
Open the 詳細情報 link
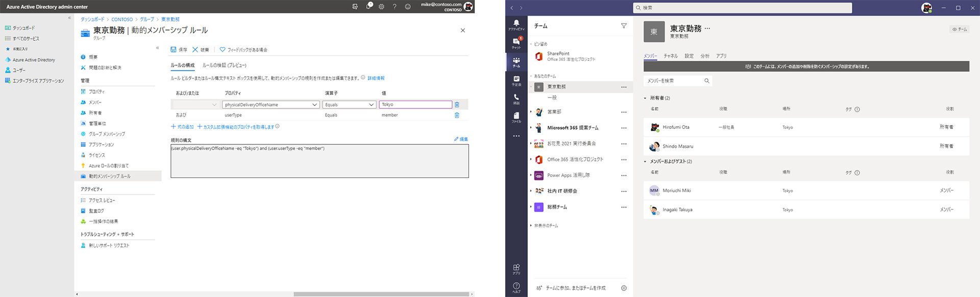(x=376, y=78)
